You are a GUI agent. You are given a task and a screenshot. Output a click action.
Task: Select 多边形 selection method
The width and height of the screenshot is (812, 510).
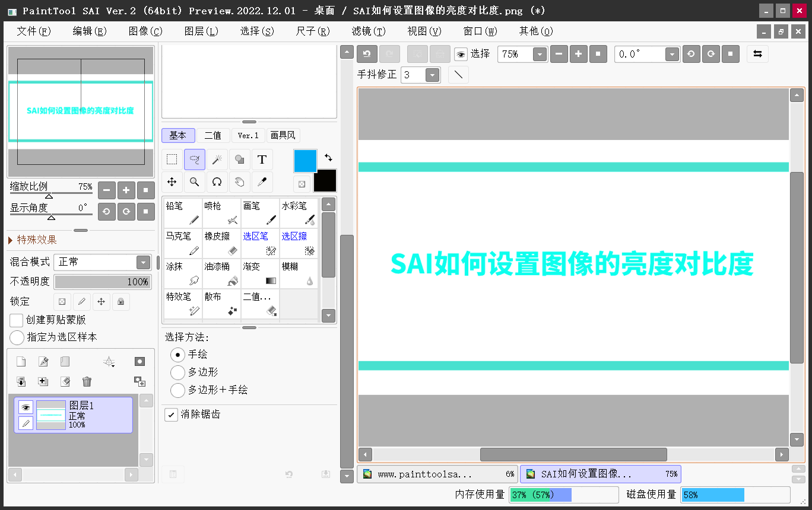pyautogui.click(x=177, y=372)
